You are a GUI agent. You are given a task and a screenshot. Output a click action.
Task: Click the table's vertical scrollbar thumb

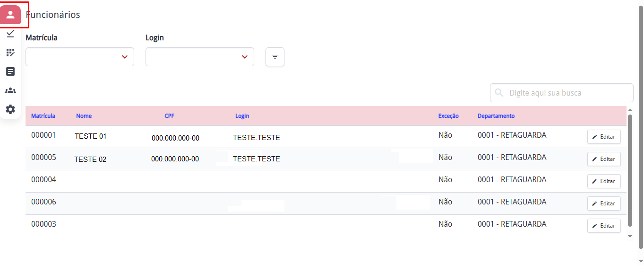tap(629, 169)
